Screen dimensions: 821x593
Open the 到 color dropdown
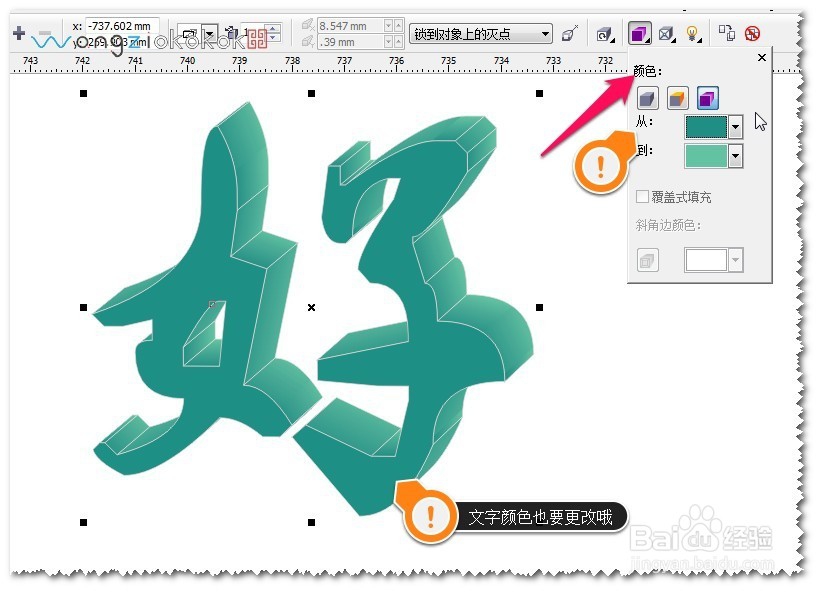point(735,156)
